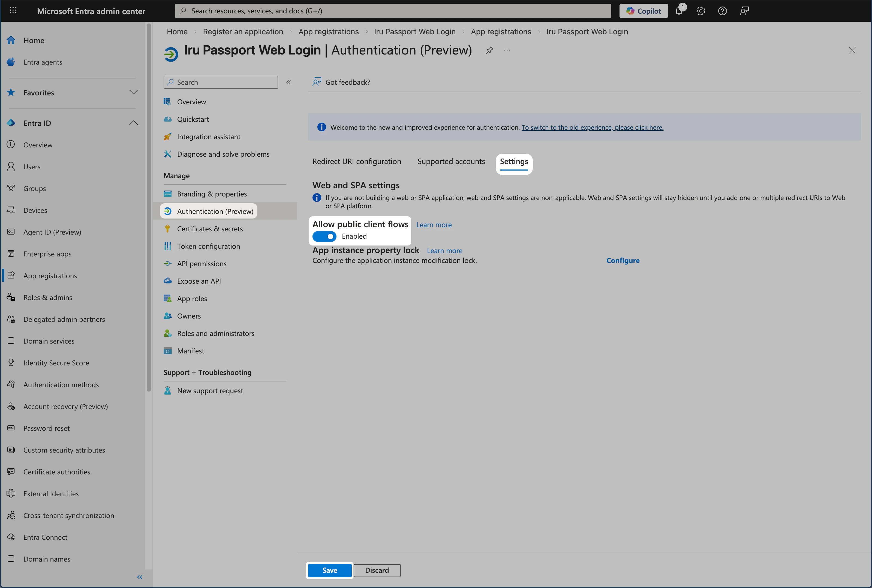Open Certificates & secrets

(x=210, y=228)
